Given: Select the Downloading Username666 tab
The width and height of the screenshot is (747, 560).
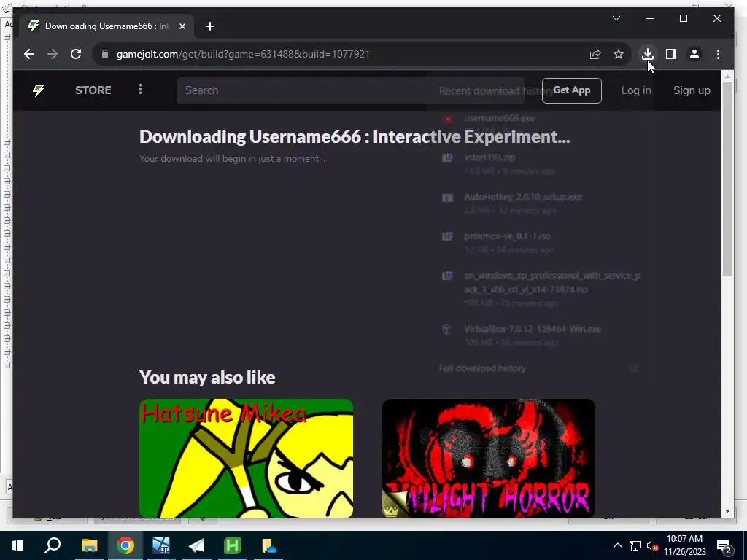Looking at the screenshot, I should pos(107,26).
